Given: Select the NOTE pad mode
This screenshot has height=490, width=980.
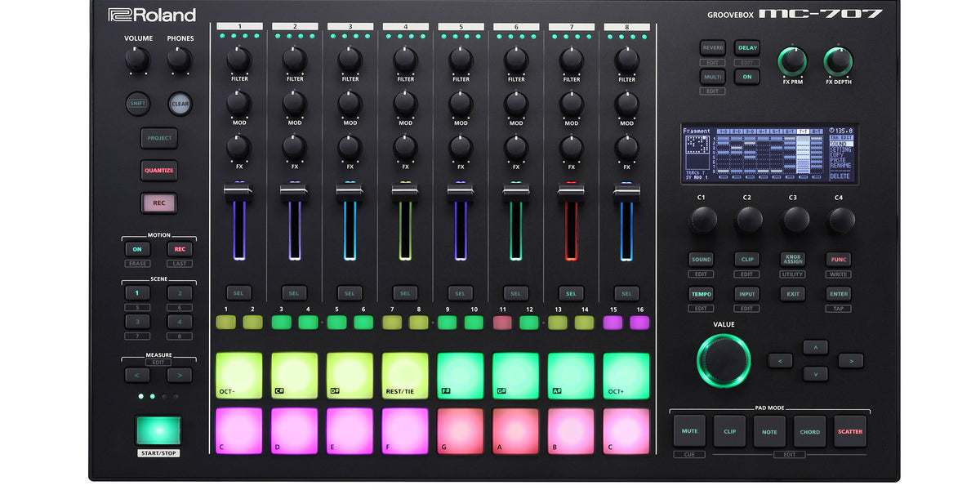Looking at the screenshot, I should (769, 431).
